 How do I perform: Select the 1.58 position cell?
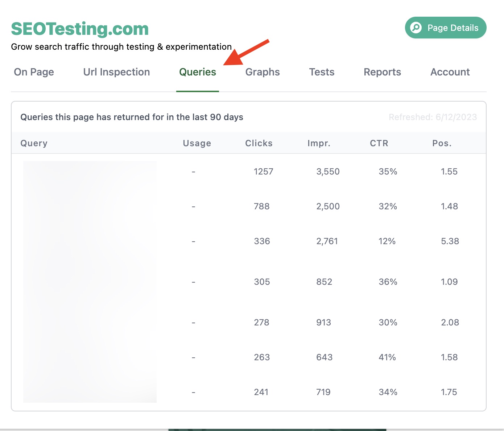(x=449, y=357)
